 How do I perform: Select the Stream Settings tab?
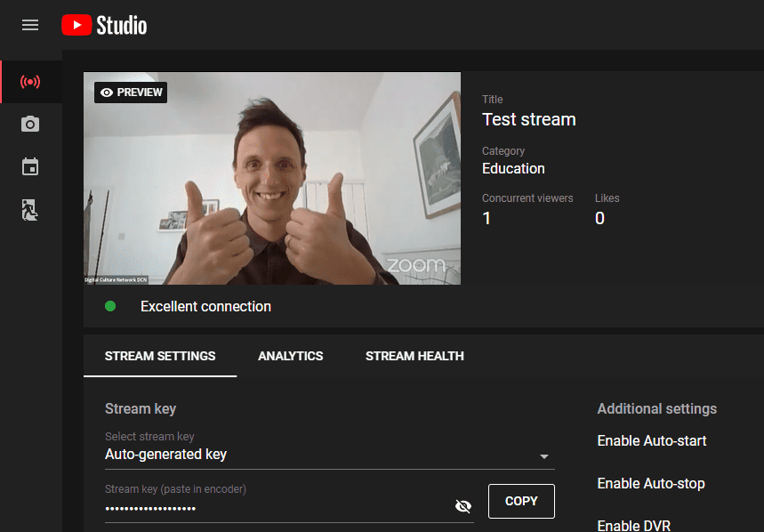click(160, 356)
